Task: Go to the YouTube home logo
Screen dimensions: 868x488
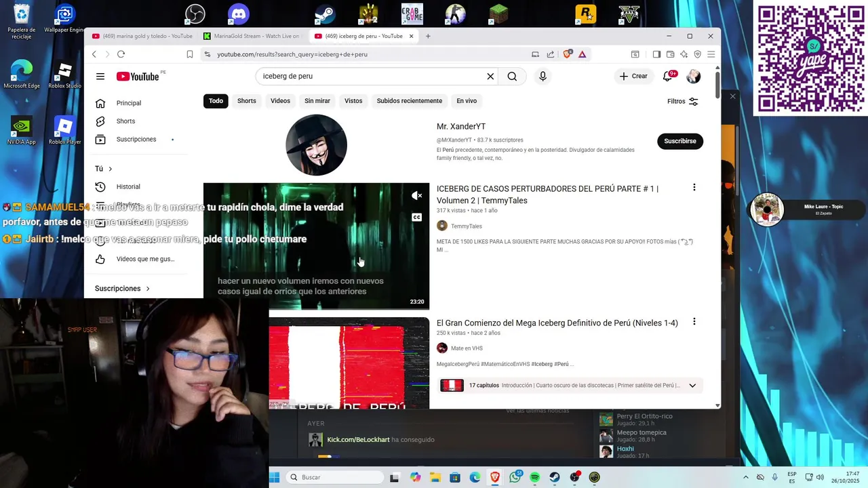Action: tap(138, 77)
